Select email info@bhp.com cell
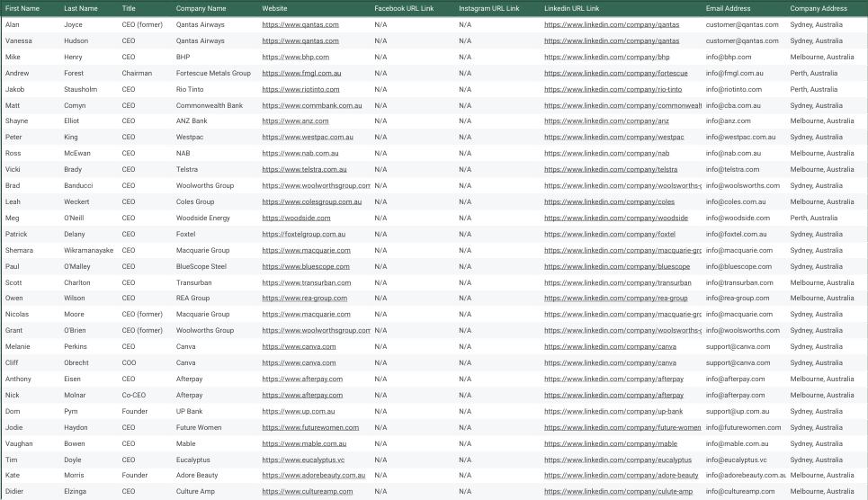Viewport: 868px width, 500px height. [x=729, y=57]
